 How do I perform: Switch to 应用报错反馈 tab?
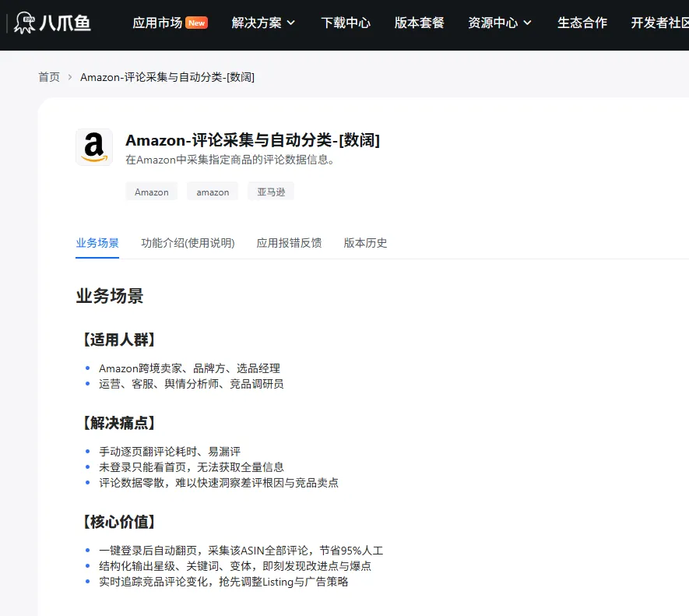pyautogui.click(x=289, y=243)
